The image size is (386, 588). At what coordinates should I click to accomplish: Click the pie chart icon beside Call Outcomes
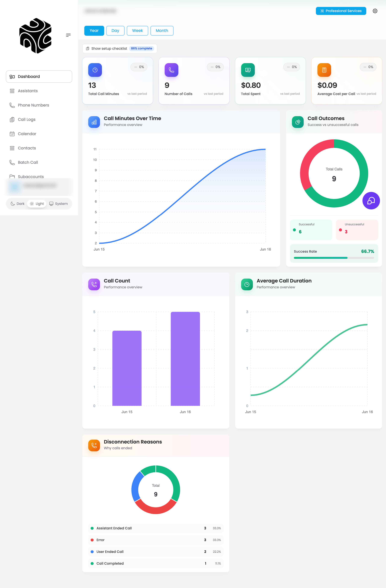(298, 122)
